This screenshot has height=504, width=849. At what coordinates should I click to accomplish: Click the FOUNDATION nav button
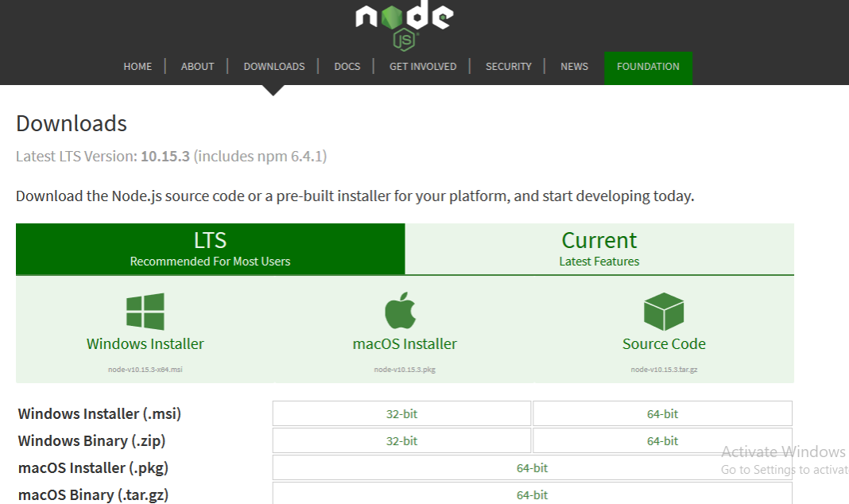click(x=648, y=68)
